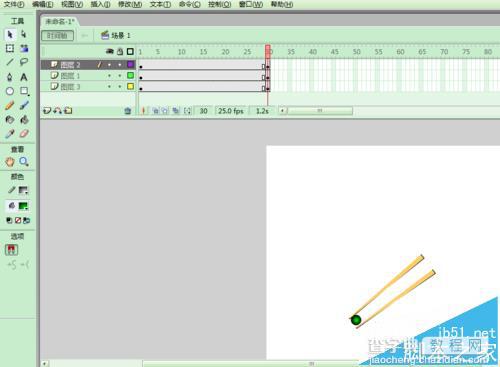Toggle show all layers as outlines

130,51
